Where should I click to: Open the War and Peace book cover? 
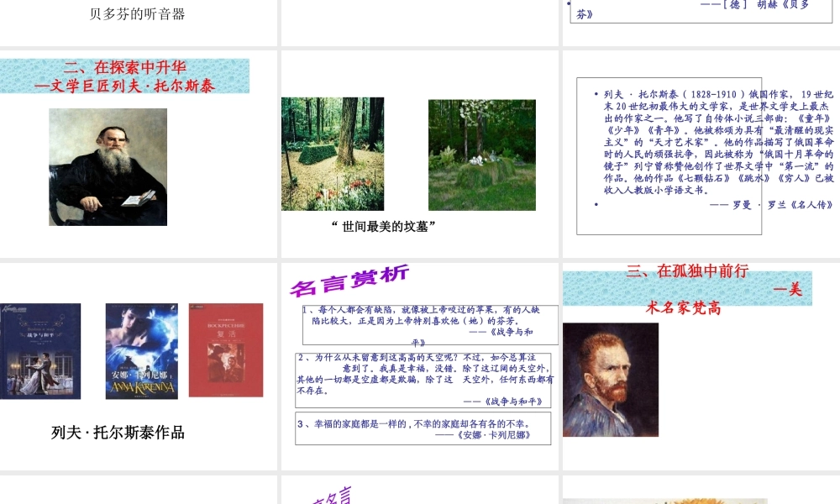(x=40, y=351)
